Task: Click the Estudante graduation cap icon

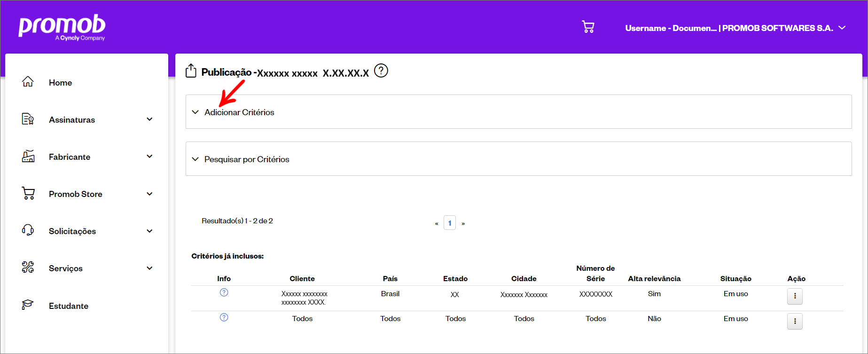Action: coord(28,305)
